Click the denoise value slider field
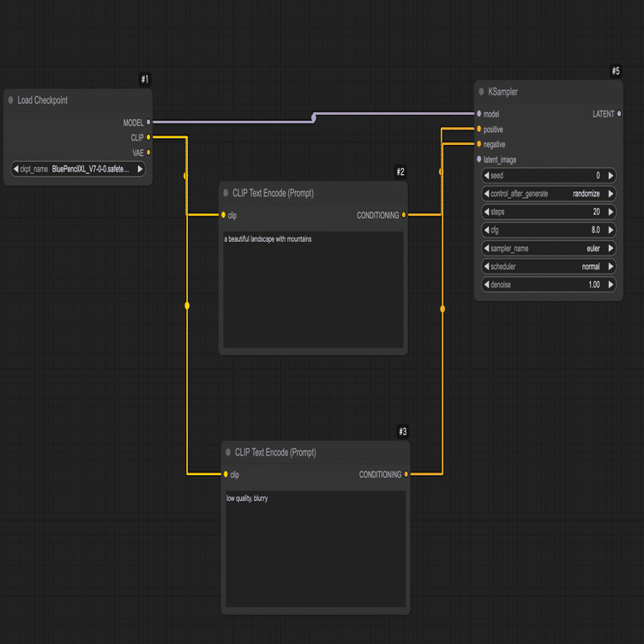644x644 pixels. [548, 285]
